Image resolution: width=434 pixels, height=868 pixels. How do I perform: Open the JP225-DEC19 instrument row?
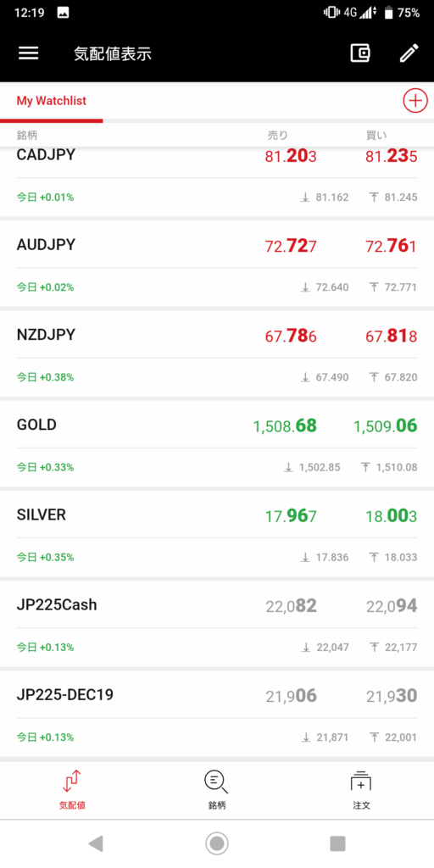pos(217,714)
